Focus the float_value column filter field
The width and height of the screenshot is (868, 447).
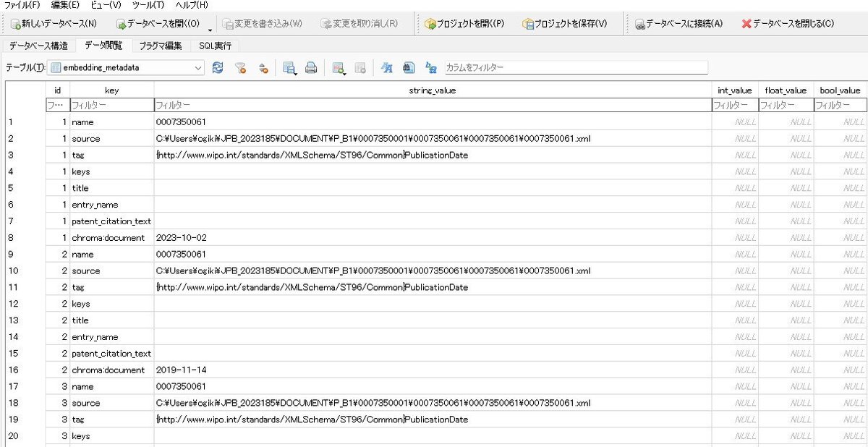786,106
